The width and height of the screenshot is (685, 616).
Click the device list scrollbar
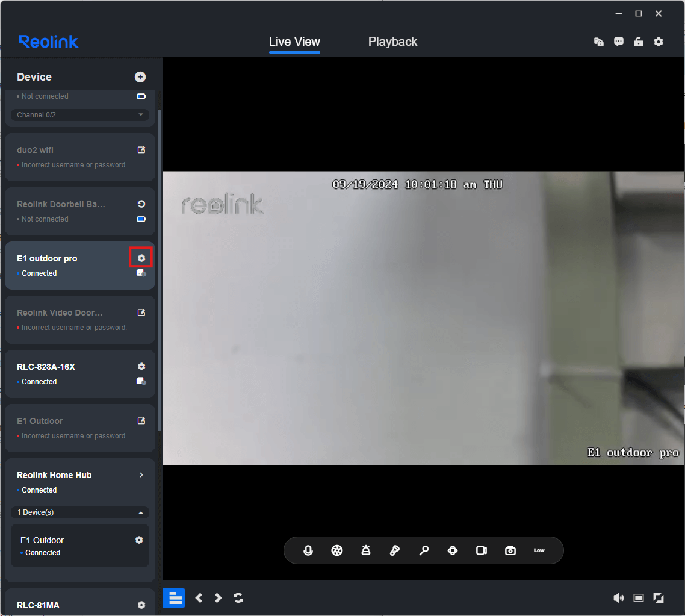[160, 270]
